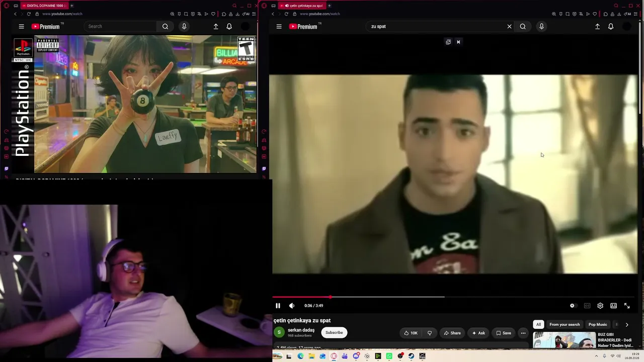Save the video to a playlist
The width and height of the screenshot is (644, 362).
click(x=503, y=333)
